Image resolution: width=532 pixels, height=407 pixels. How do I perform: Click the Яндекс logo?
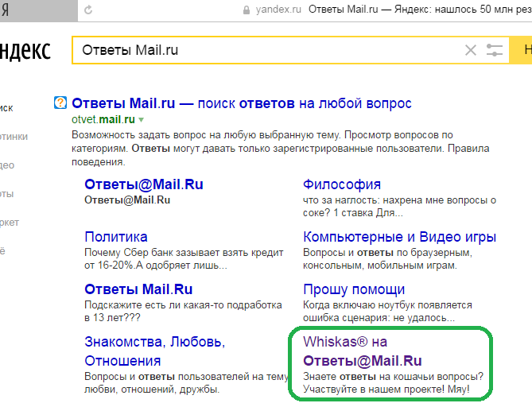(25, 51)
